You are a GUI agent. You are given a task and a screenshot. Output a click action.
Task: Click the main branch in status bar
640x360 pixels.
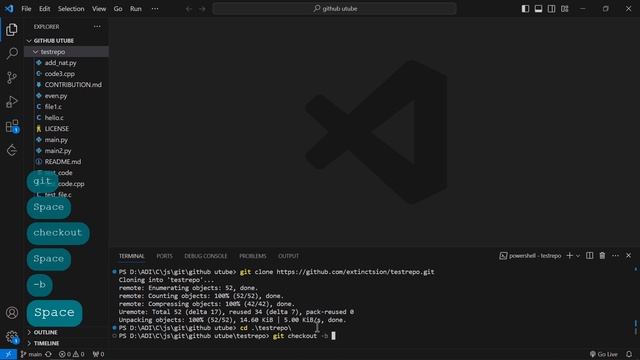[31, 354]
